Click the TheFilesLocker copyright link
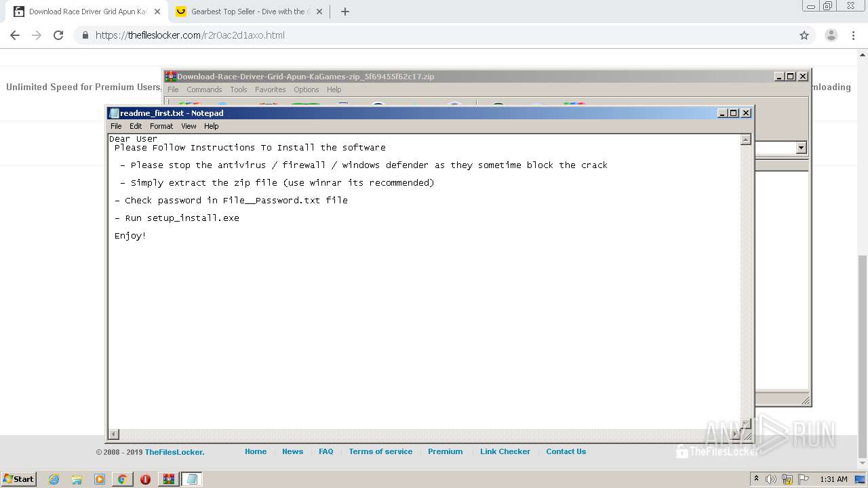Screen dimensions: 868x488 click(174, 452)
